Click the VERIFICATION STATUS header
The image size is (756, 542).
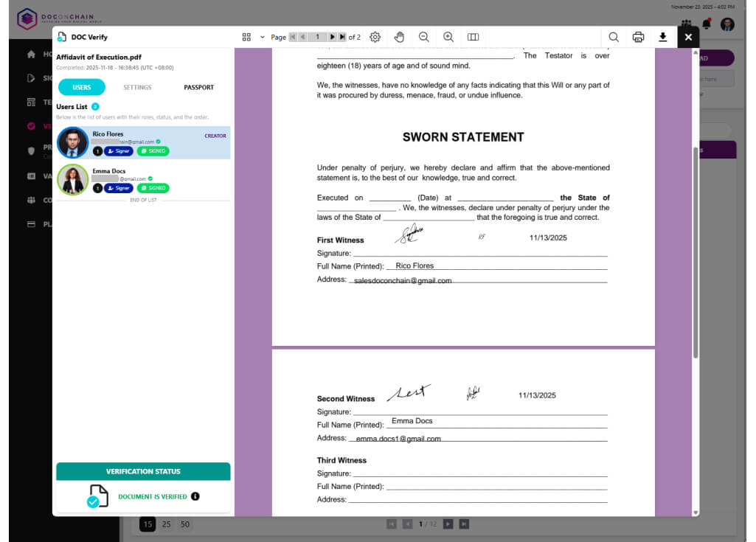[x=143, y=471]
